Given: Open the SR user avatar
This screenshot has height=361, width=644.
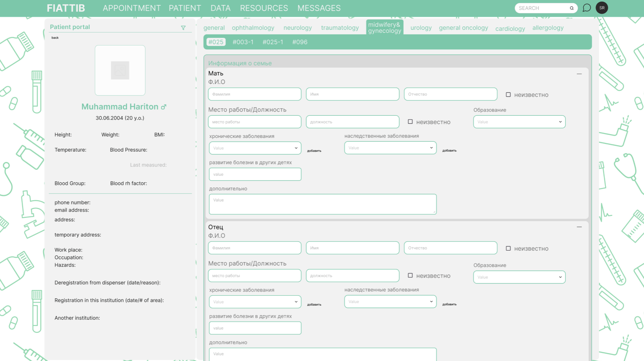Looking at the screenshot, I should point(602,8).
